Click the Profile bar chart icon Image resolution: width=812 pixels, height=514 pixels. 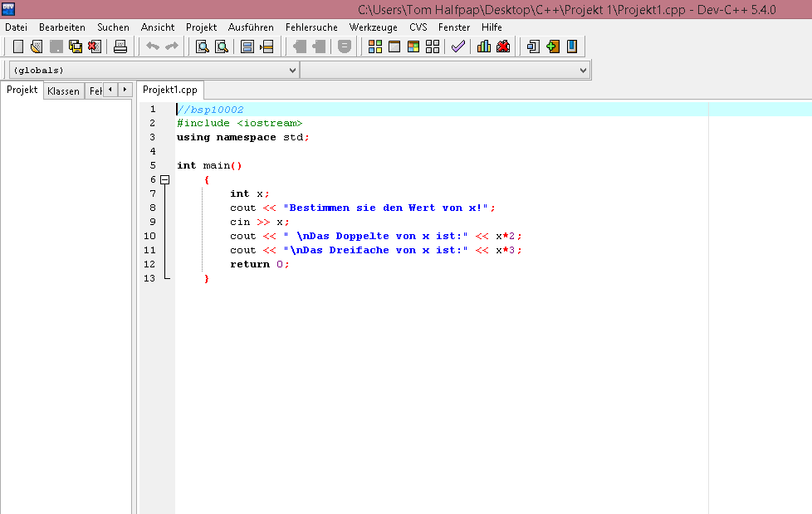pos(484,47)
